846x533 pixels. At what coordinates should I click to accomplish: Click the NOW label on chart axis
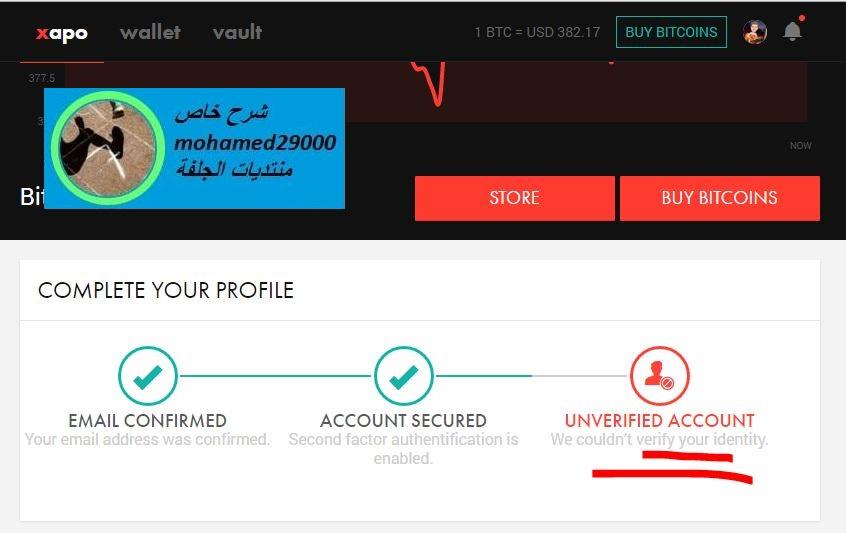coord(801,146)
